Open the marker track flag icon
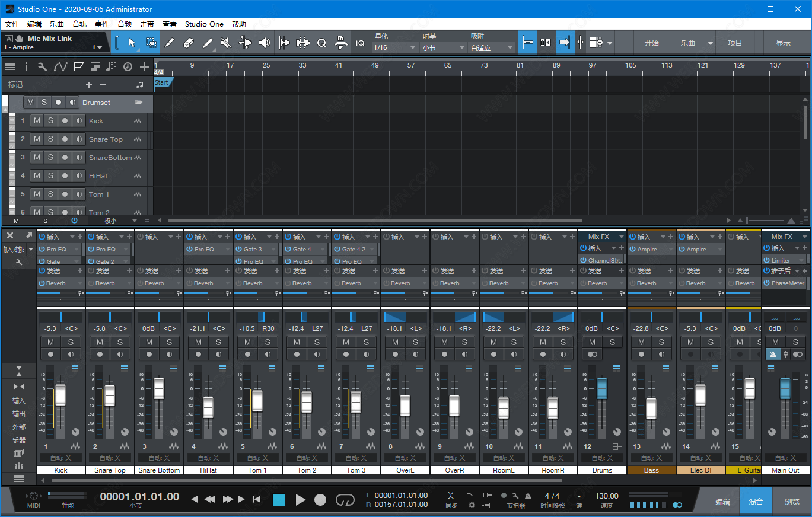Image resolution: width=812 pixels, height=517 pixels. pos(78,66)
